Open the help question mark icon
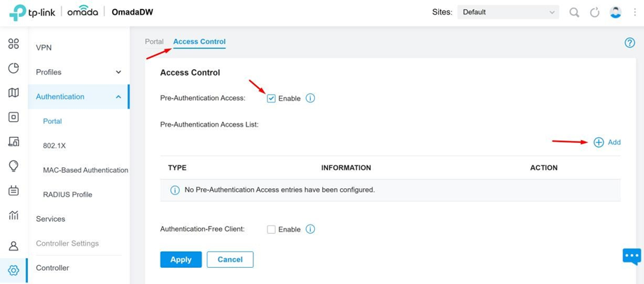This screenshot has height=284, width=644. (x=629, y=43)
